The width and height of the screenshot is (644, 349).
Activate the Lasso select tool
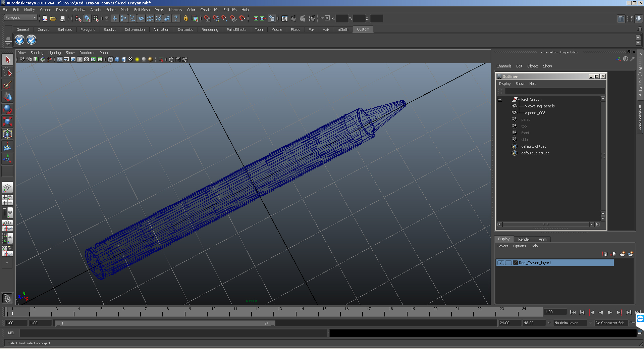[x=7, y=72]
